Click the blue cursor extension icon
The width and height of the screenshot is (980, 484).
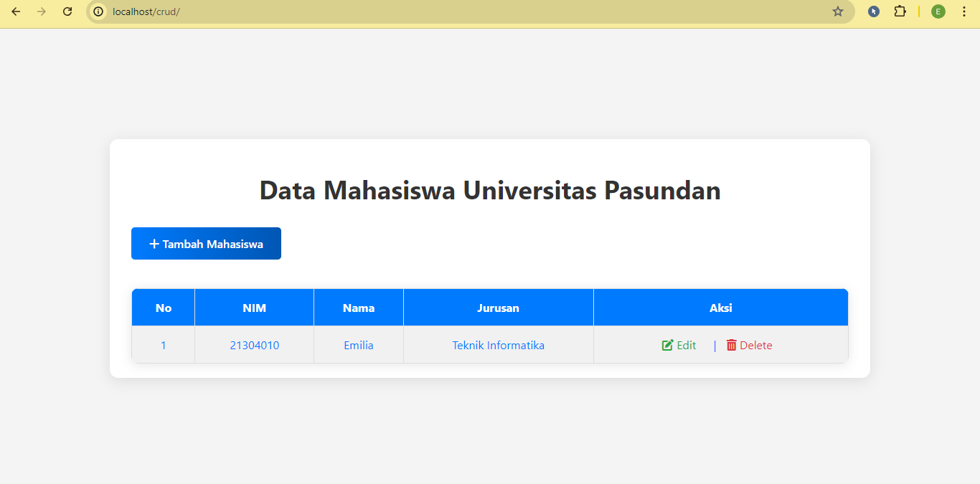pyautogui.click(x=873, y=11)
